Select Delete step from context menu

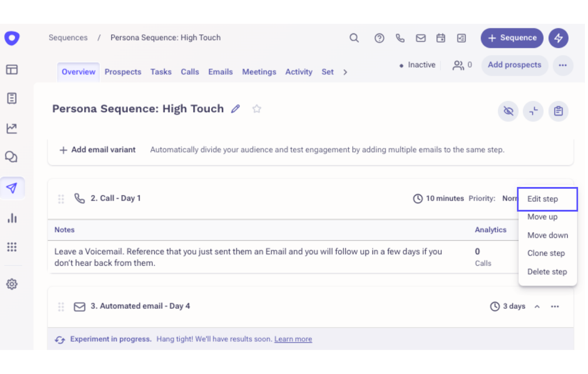(547, 272)
